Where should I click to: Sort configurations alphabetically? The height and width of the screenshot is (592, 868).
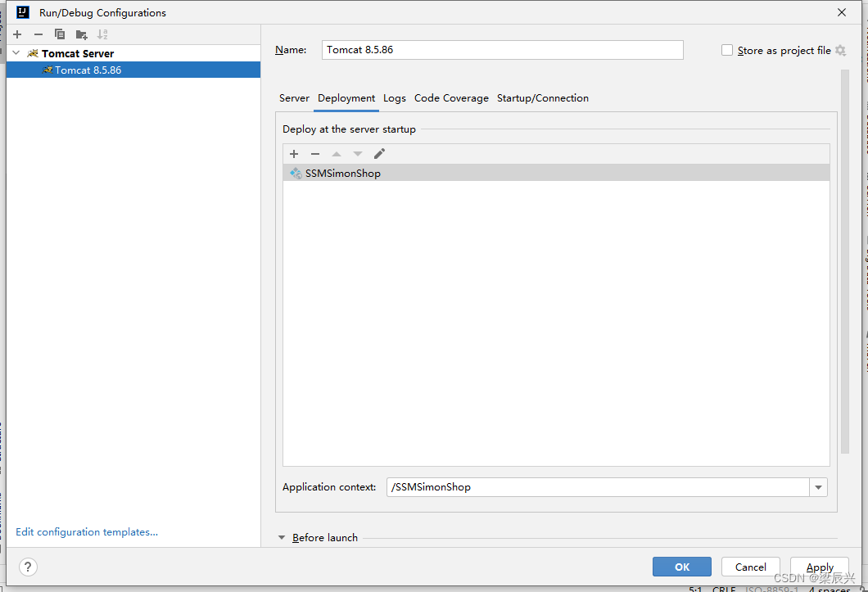tap(102, 34)
